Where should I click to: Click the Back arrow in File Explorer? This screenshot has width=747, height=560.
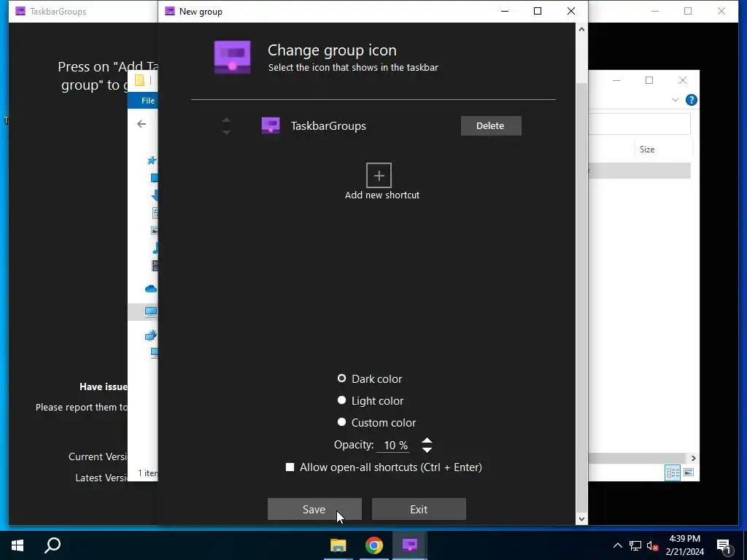click(142, 124)
